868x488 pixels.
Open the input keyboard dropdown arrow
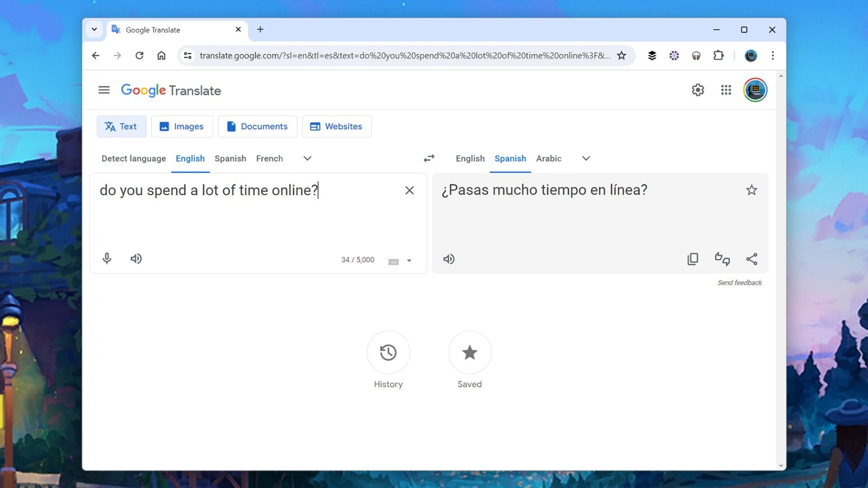point(410,261)
